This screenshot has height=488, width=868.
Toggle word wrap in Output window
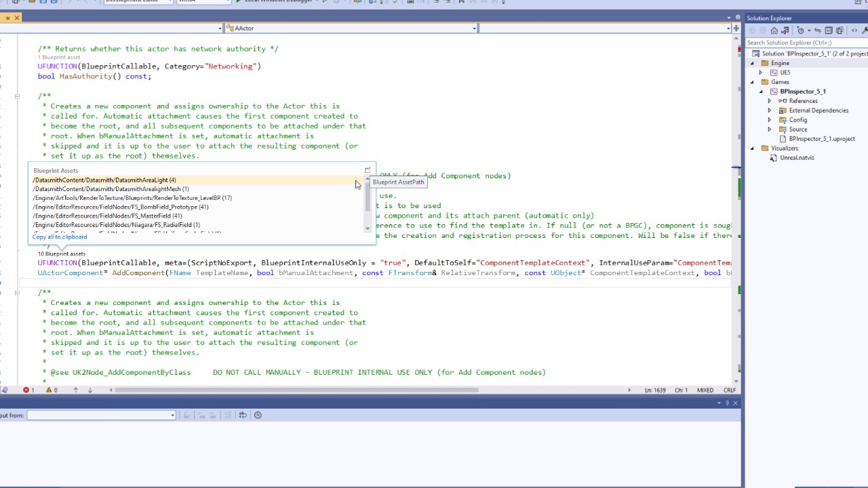click(243, 415)
